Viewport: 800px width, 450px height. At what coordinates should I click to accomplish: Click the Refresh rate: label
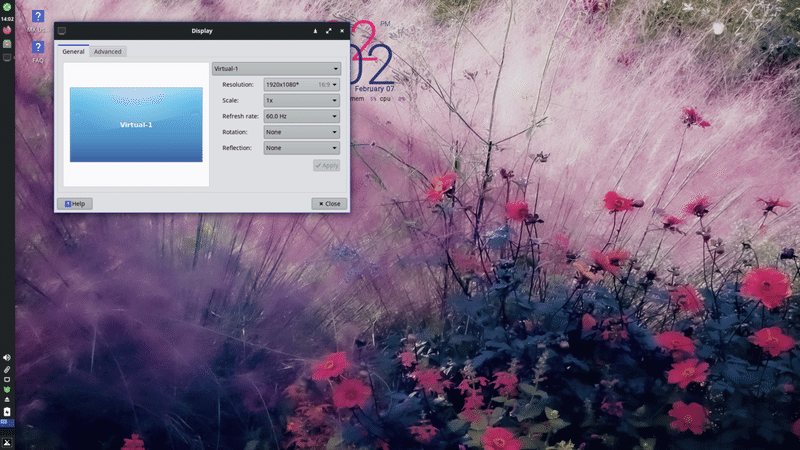pyautogui.click(x=240, y=116)
